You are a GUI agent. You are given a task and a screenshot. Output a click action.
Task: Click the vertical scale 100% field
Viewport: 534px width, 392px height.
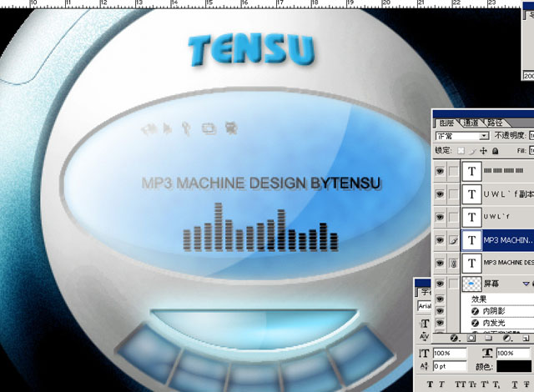(x=450, y=353)
